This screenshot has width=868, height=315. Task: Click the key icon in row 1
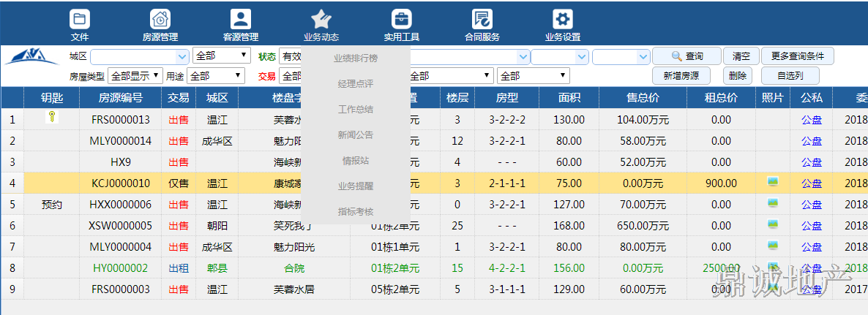[51, 118]
